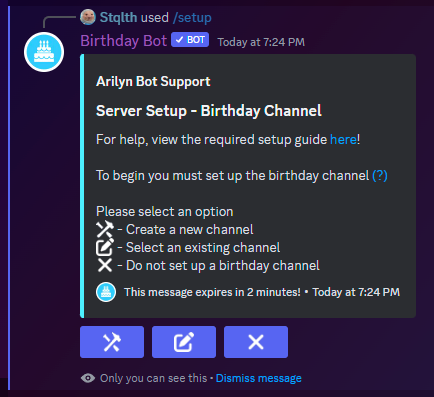Click the verified BOT badge
Screen dimensions: 434x397
click(x=190, y=40)
